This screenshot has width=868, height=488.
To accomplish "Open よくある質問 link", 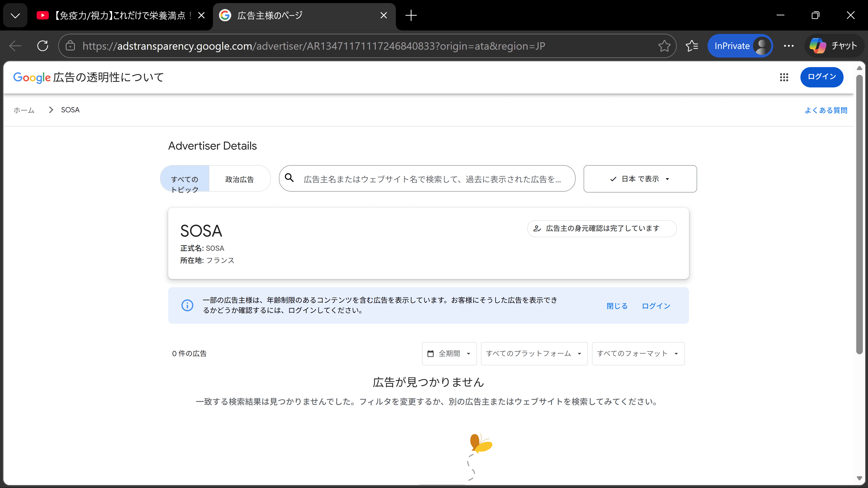I will coord(826,110).
